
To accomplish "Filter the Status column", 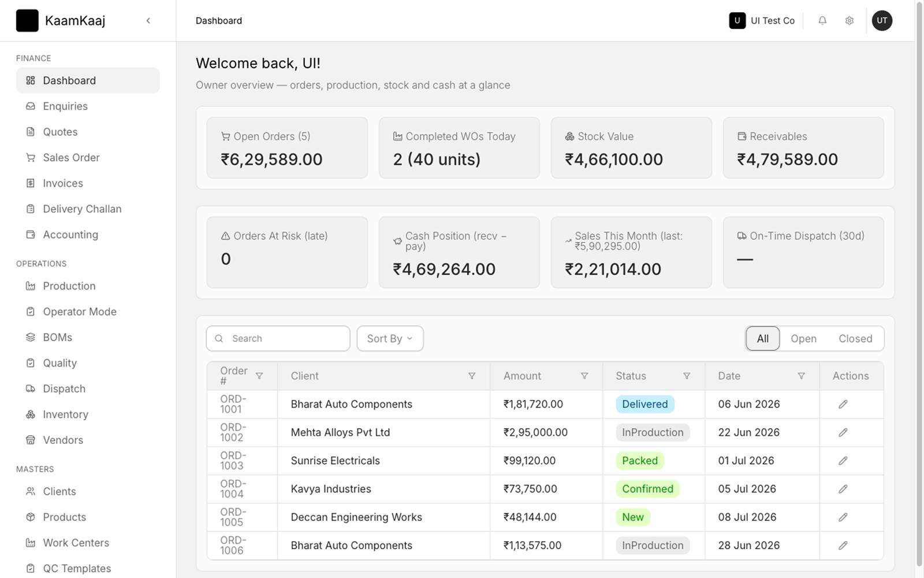I will pos(687,376).
